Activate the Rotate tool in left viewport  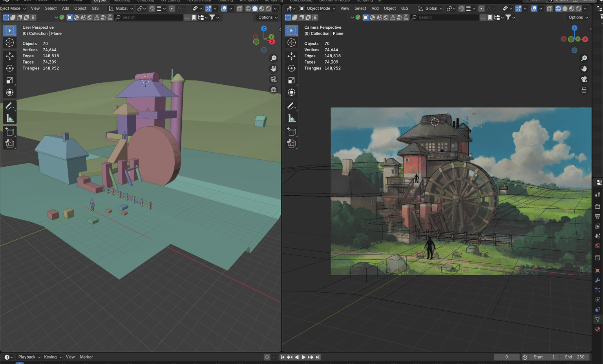pyautogui.click(x=10, y=68)
